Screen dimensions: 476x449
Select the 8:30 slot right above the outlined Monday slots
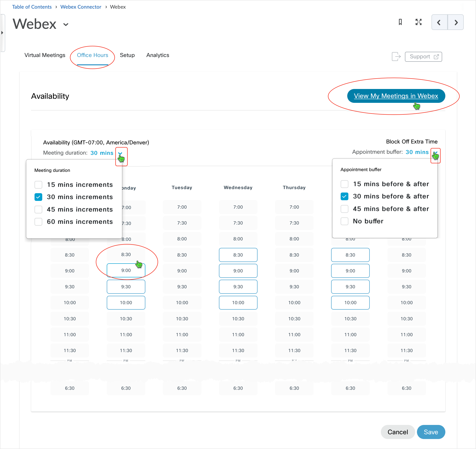pos(126,255)
